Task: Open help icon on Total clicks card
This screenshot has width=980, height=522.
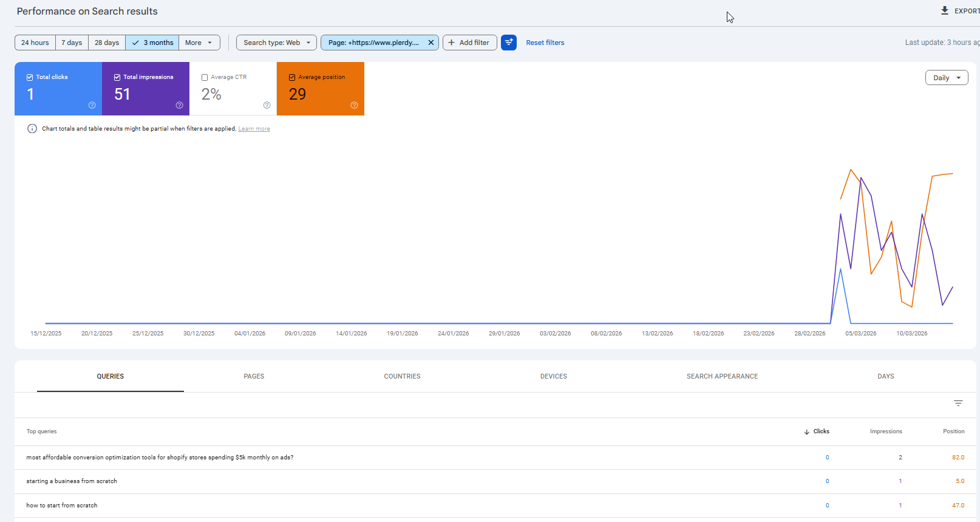Action: (x=92, y=105)
